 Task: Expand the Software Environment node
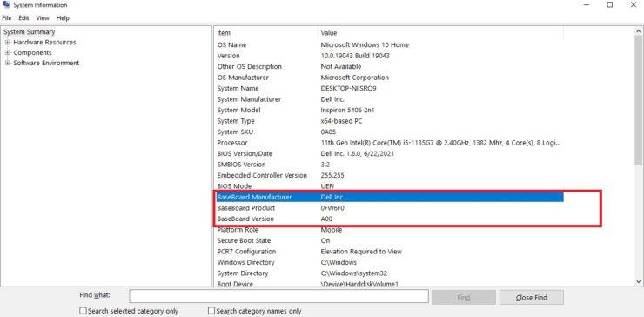coord(7,63)
